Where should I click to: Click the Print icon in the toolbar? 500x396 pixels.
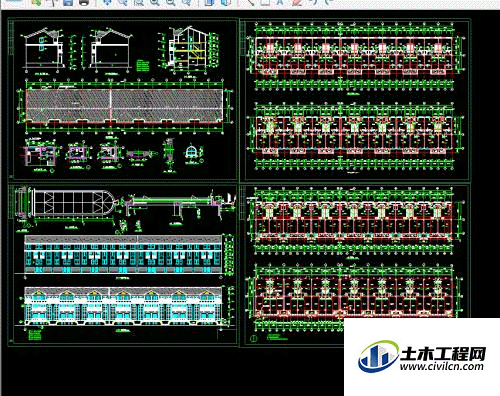pos(84,2)
